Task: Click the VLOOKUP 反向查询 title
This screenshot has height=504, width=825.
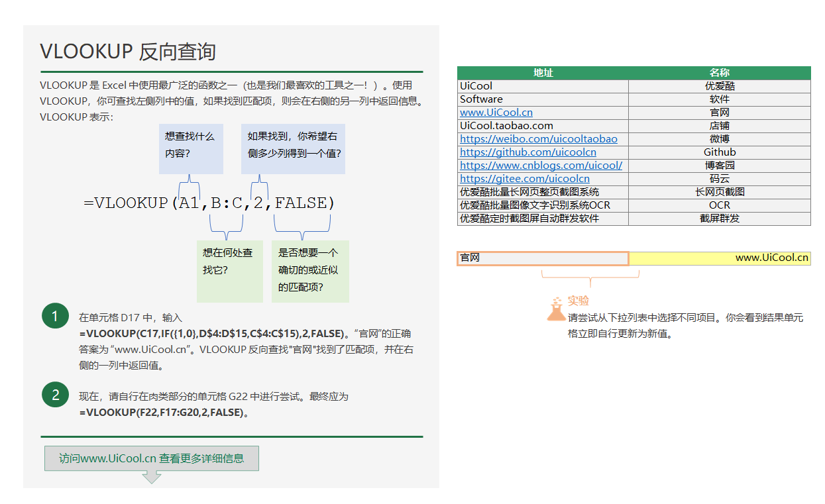Action: tap(128, 52)
